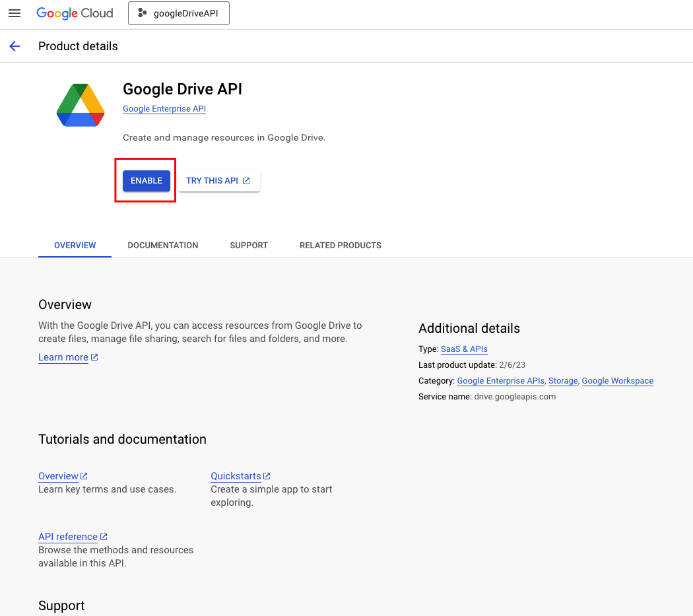693x616 pixels.
Task: Click the blue ENABLE button
Action: (x=147, y=181)
